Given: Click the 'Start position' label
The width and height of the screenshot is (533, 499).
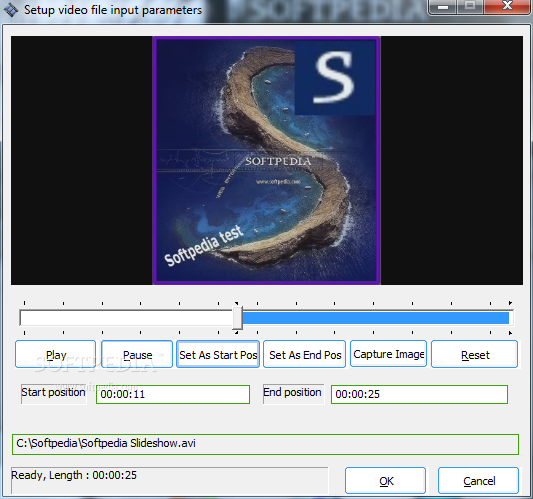Looking at the screenshot, I should click(53, 392).
